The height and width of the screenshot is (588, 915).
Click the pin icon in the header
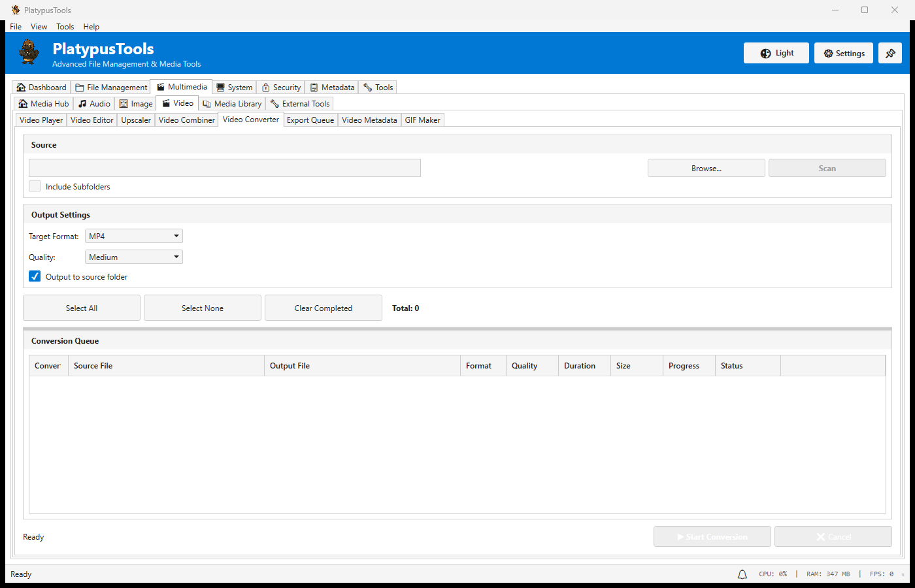click(890, 53)
